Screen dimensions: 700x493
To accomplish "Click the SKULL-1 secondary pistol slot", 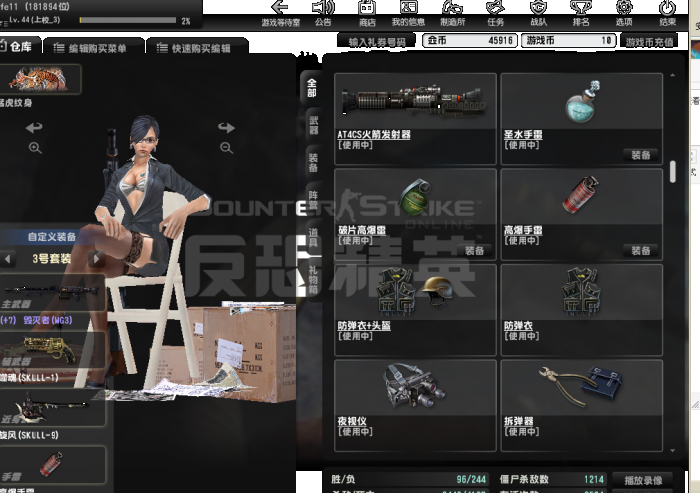I will tap(52, 350).
